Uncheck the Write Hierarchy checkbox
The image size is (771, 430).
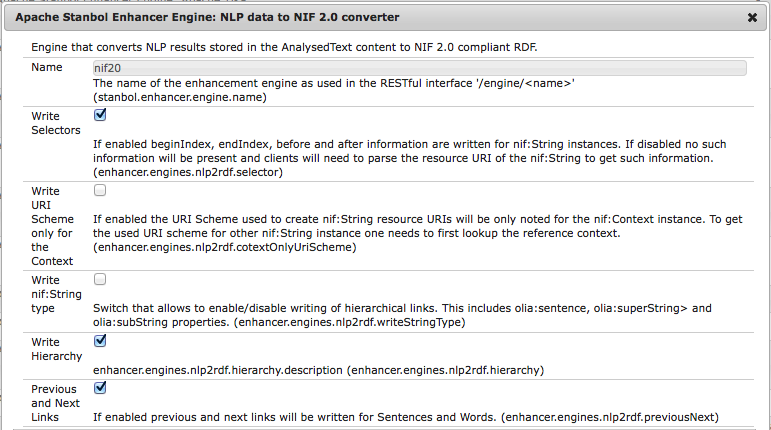[100, 341]
